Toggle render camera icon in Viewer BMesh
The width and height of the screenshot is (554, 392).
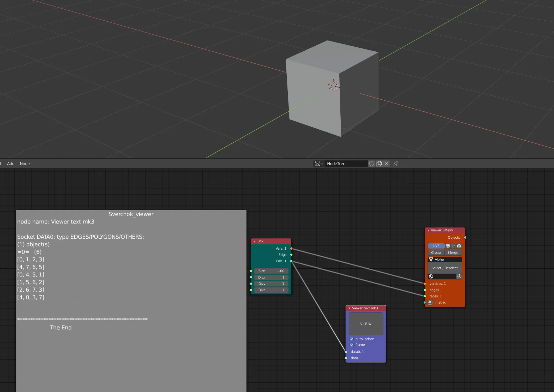(459, 246)
